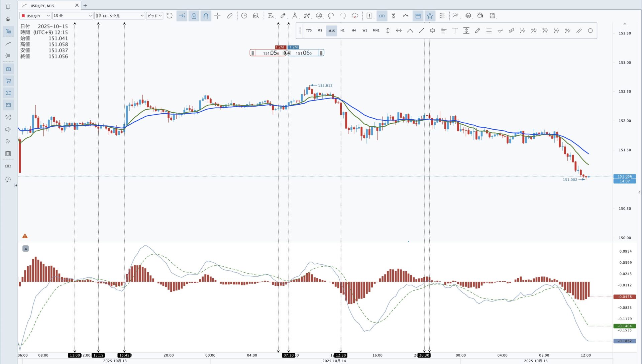Open the 15 分 timeframe dropdown
The height and width of the screenshot is (364, 642).
click(73, 16)
